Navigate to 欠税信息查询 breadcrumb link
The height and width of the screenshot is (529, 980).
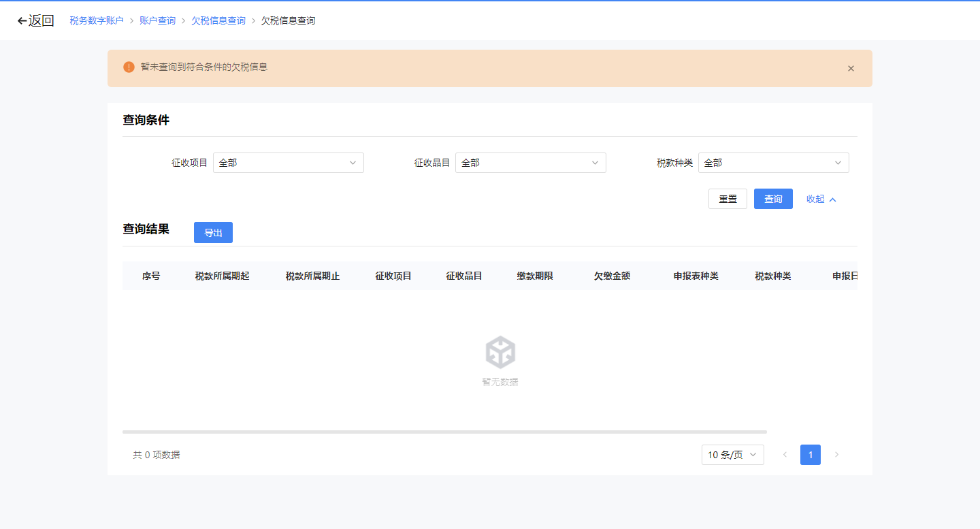click(218, 21)
